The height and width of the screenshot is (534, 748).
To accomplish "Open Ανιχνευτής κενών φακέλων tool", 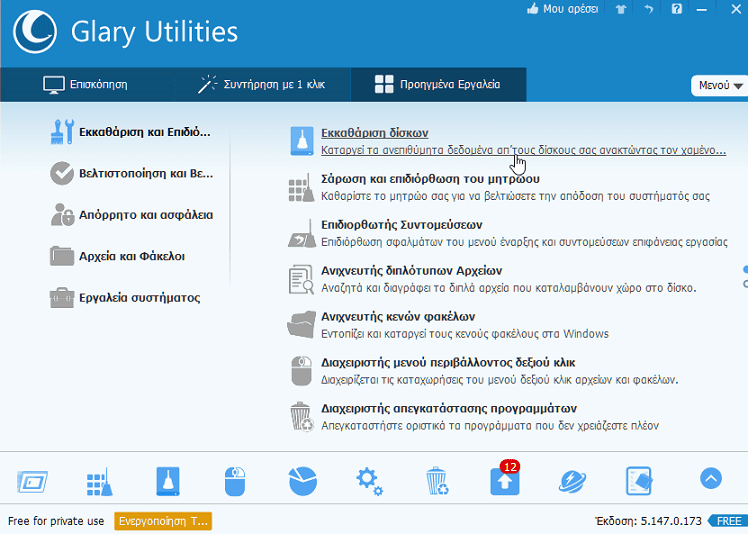I will (x=398, y=316).
